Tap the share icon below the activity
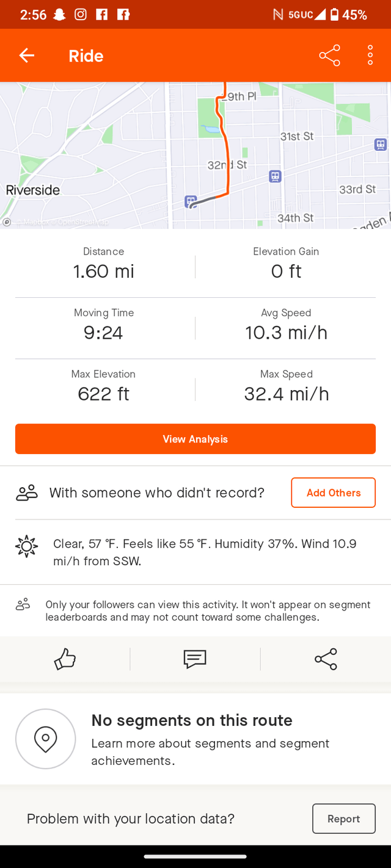The width and height of the screenshot is (391, 868). click(326, 659)
